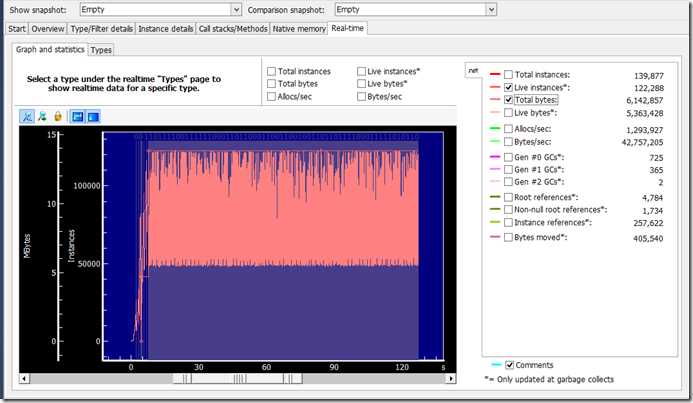Uncheck the legend Live instances*: checkbox

coord(508,87)
